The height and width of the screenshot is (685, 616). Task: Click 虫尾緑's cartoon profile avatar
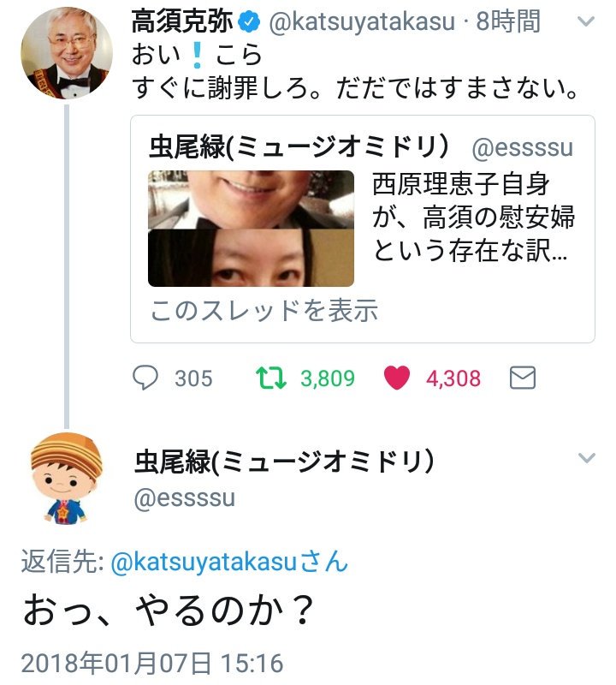(64, 479)
